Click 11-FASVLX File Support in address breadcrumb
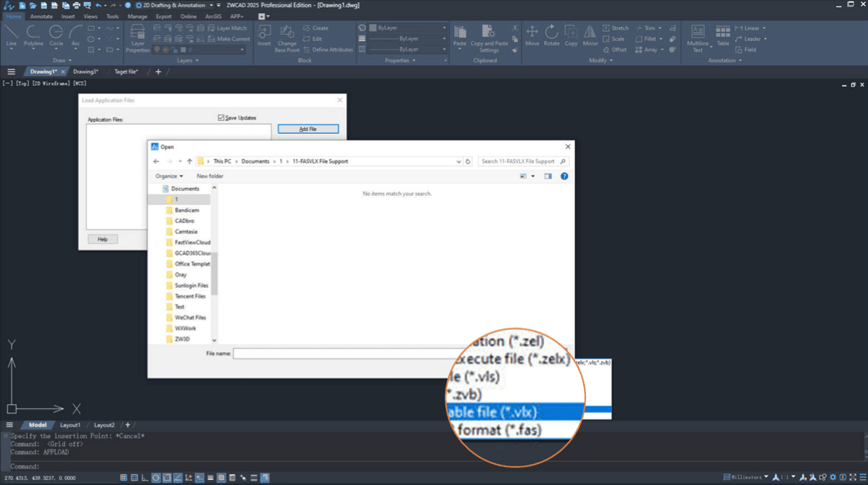The width and height of the screenshot is (868, 485). tap(322, 161)
